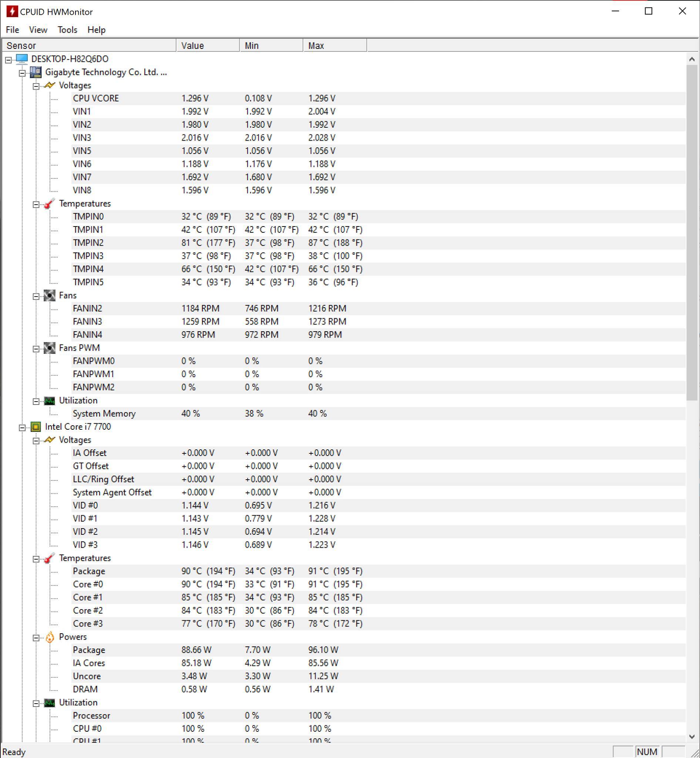
Task: Click the DESKTOP-H82Q6DO computer icon
Action: tap(22, 59)
